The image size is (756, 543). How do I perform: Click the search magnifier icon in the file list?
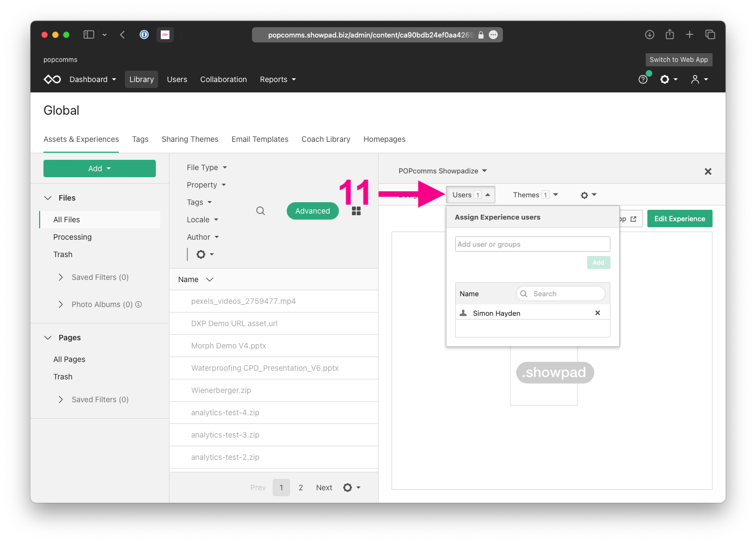260,210
